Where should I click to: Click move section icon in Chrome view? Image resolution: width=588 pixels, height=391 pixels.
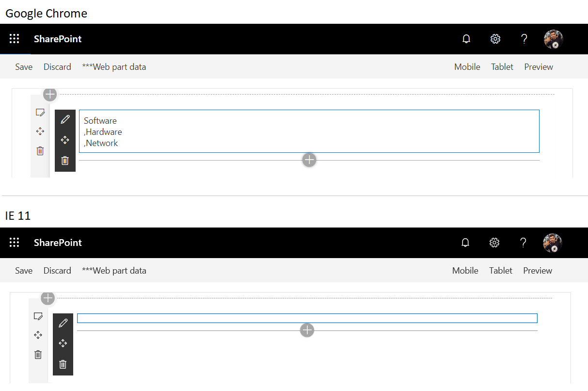coord(40,131)
